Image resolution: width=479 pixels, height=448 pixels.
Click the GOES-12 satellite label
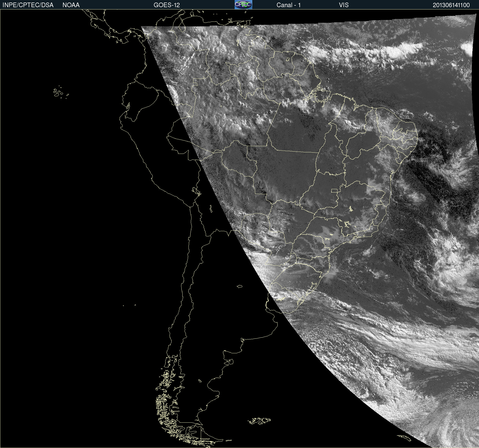[x=167, y=5]
